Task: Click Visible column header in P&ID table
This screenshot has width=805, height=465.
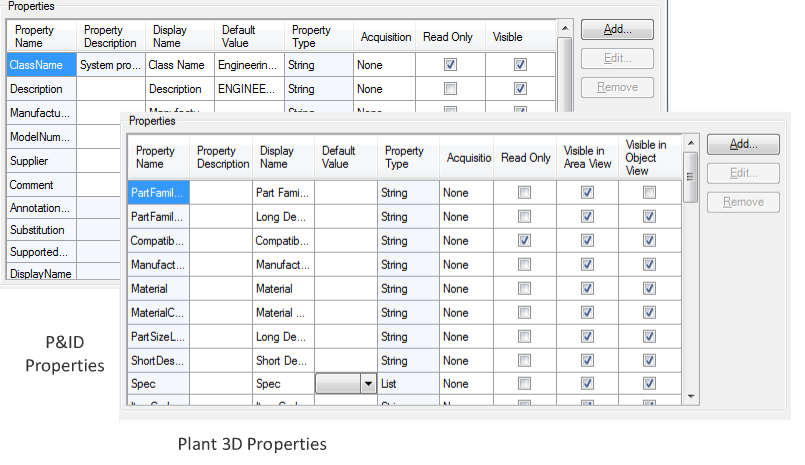Action: coord(520,36)
